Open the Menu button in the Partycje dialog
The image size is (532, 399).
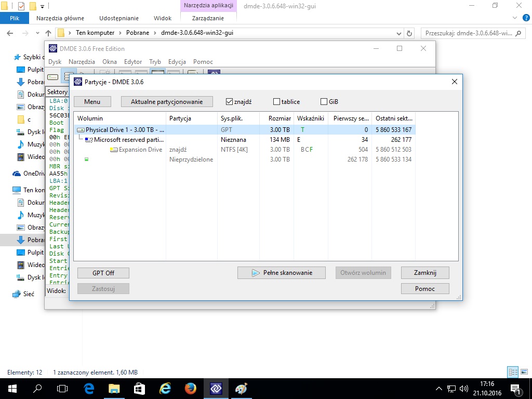click(92, 102)
